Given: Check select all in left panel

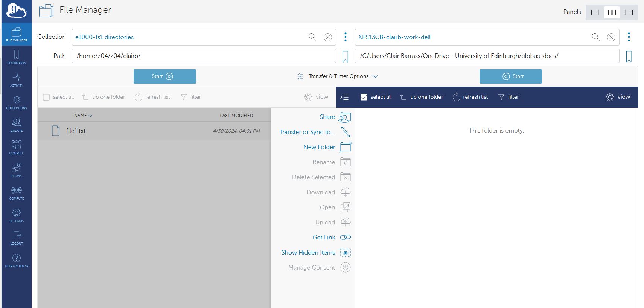Looking at the screenshot, I should [47, 97].
